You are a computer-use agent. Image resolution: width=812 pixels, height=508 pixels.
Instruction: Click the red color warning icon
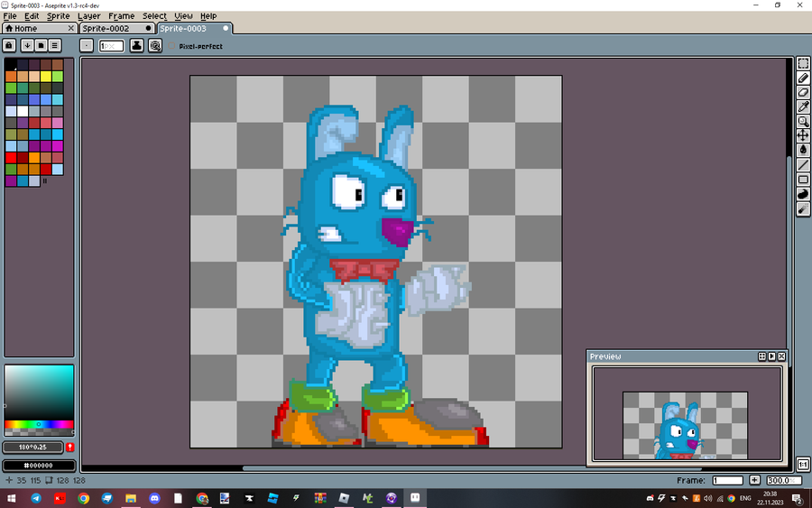tap(69, 447)
